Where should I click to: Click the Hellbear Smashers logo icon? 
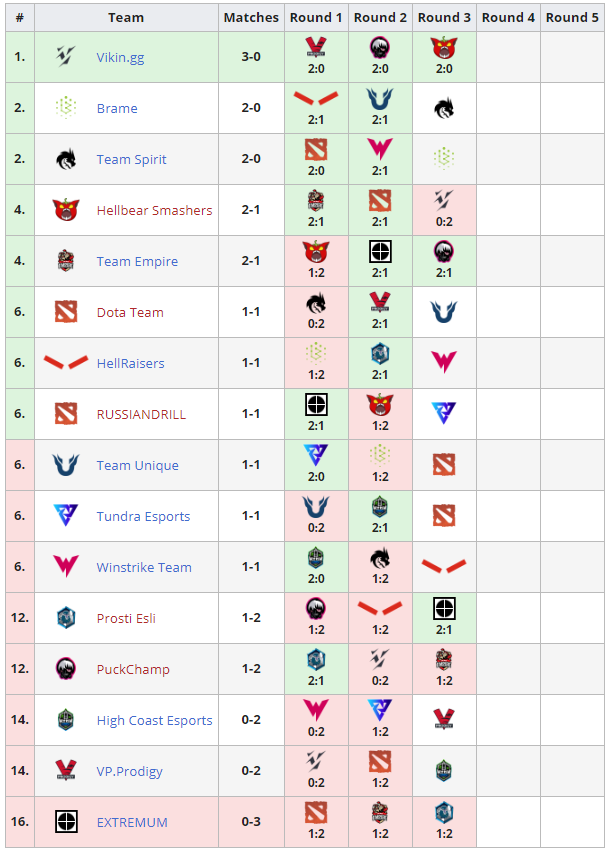(x=66, y=210)
